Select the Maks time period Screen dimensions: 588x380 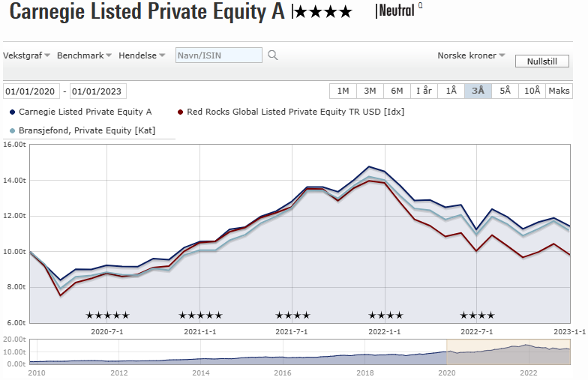[x=559, y=91]
